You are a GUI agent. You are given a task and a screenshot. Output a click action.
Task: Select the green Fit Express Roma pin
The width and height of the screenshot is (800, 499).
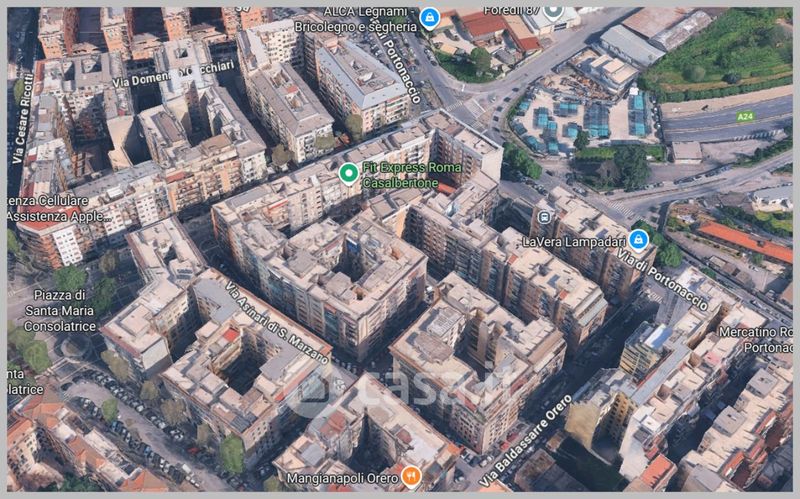point(348,174)
